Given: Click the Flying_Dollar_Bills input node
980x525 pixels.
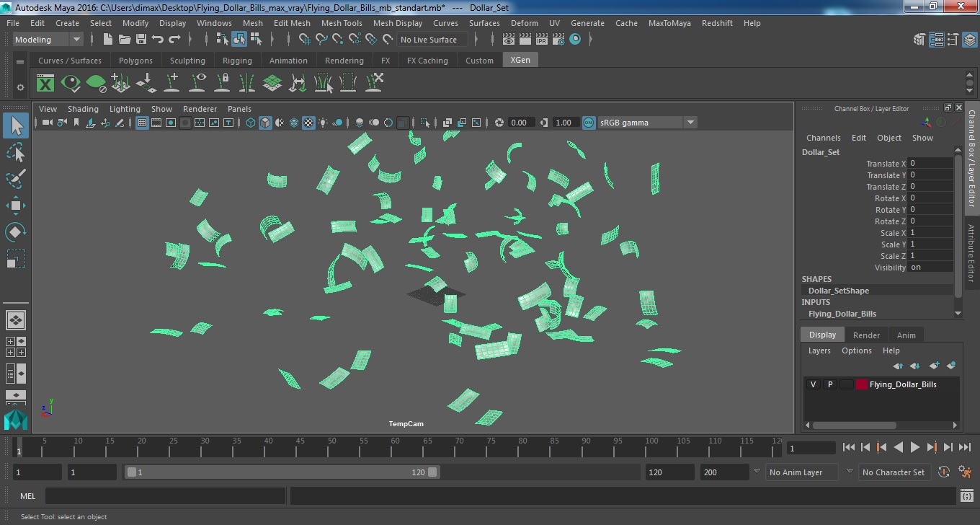Looking at the screenshot, I should click(x=842, y=314).
